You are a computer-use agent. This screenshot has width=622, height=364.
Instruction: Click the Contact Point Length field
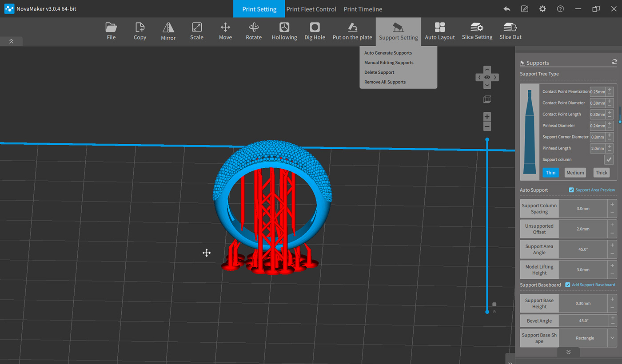tap(598, 115)
